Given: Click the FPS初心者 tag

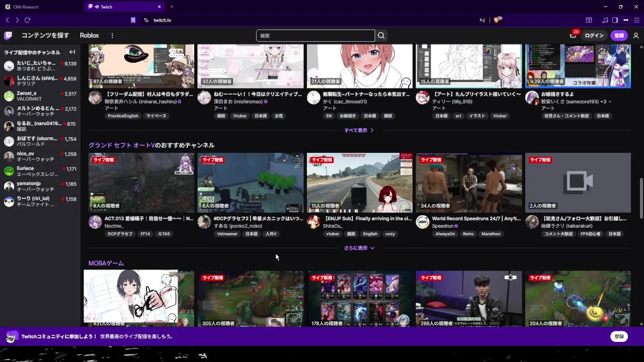Looking at the screenshot, I should (591, 234).
